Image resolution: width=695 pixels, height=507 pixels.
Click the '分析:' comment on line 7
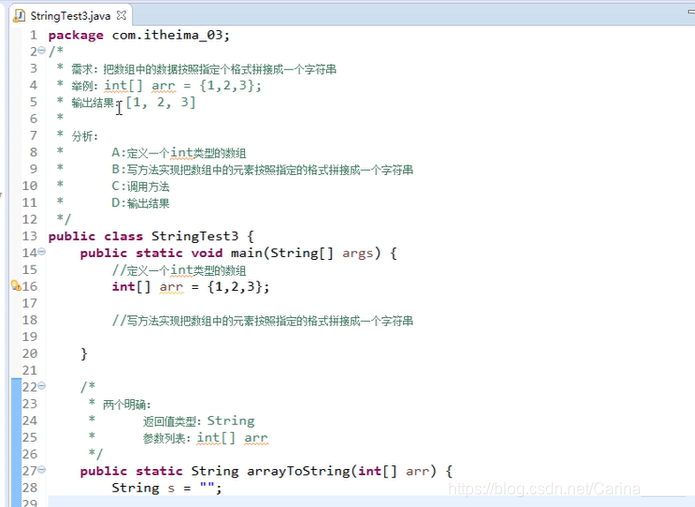coord(85,136)
